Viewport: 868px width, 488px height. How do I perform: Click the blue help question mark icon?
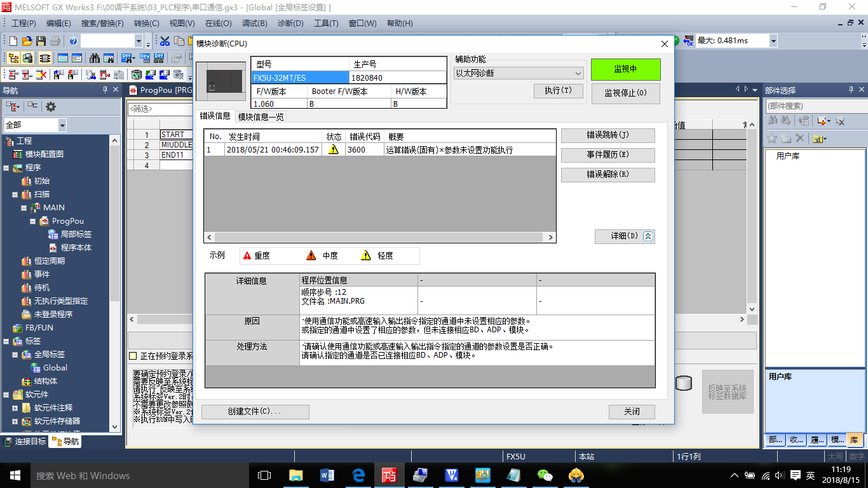click(x=74, y=41)
